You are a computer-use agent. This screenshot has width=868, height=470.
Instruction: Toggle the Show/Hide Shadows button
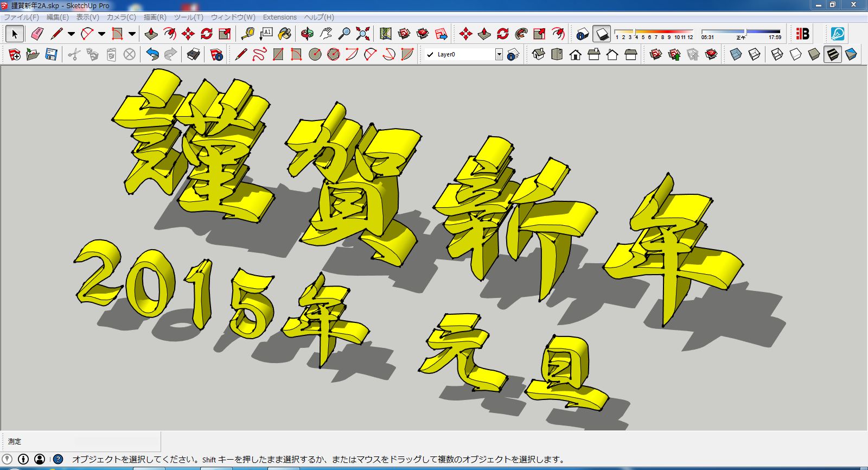point(601,34)
